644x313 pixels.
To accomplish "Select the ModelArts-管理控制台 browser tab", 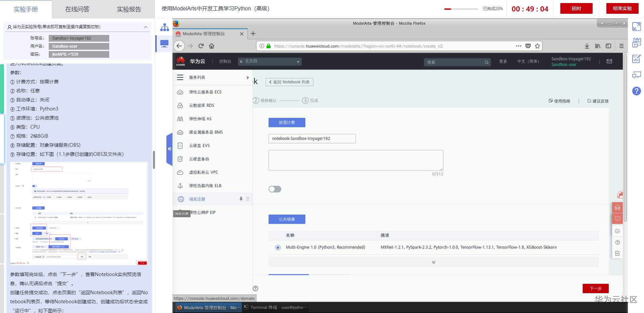I will coord(210,34).
